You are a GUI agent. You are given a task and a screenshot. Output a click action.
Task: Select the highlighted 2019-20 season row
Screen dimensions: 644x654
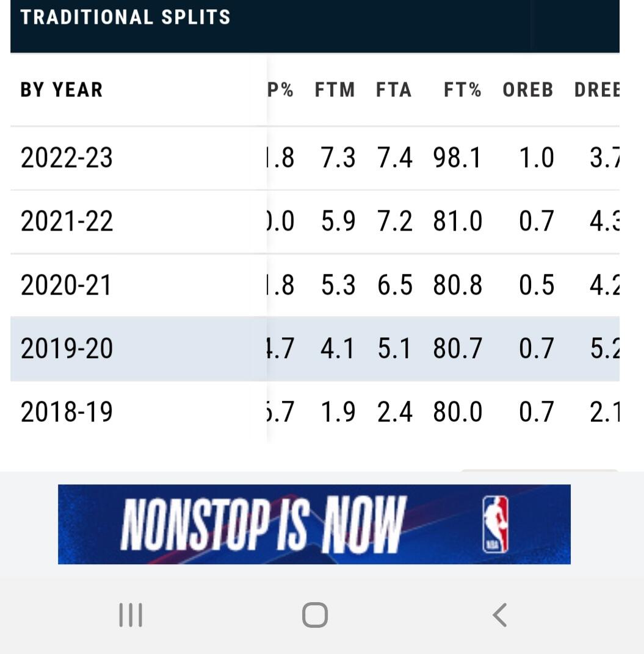click(315, 349)
